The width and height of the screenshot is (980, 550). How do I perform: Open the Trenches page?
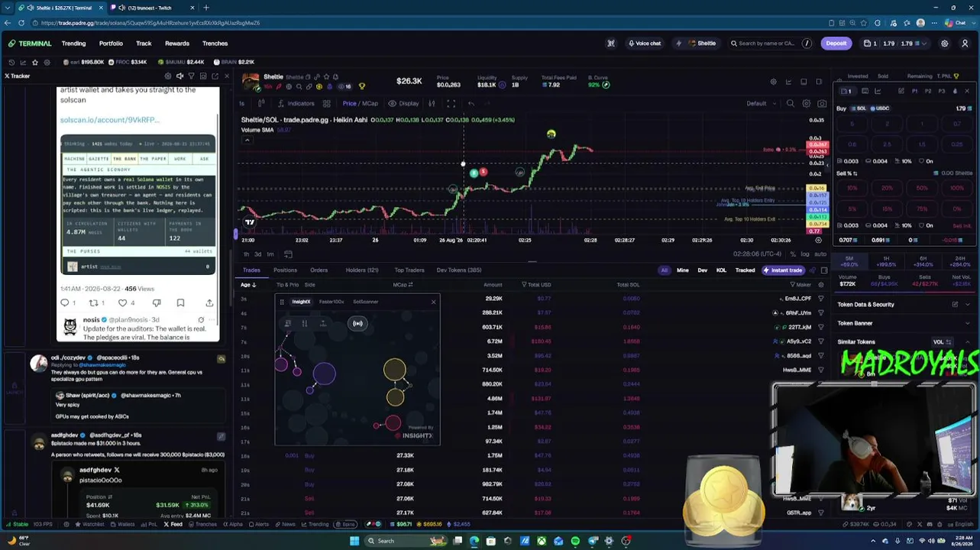(x=215, y=44)
